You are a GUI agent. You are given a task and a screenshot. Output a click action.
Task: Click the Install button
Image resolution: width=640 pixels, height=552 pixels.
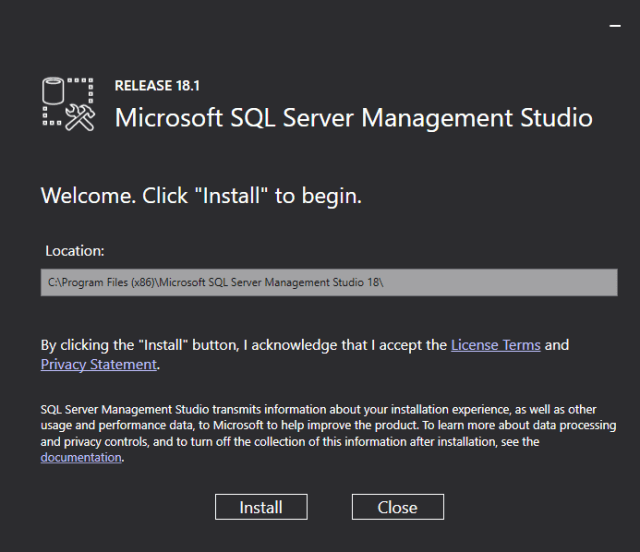pyautogui.click(x=261, y=507)
